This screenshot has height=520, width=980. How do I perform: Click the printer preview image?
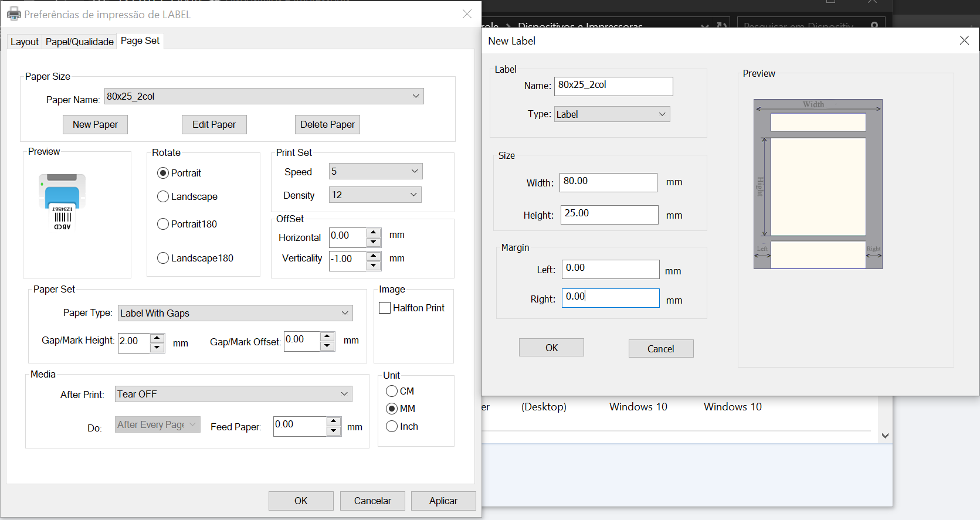tap(62, 202)
